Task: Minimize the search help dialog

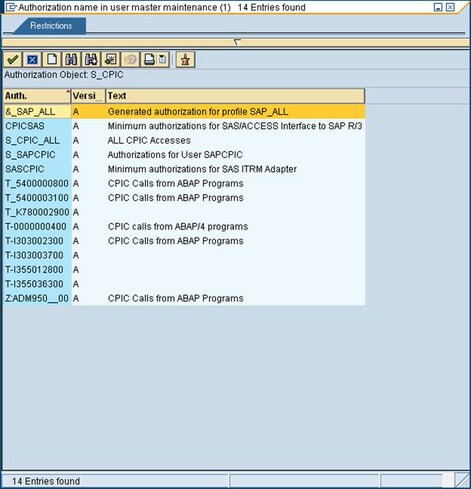Action: 438,7
